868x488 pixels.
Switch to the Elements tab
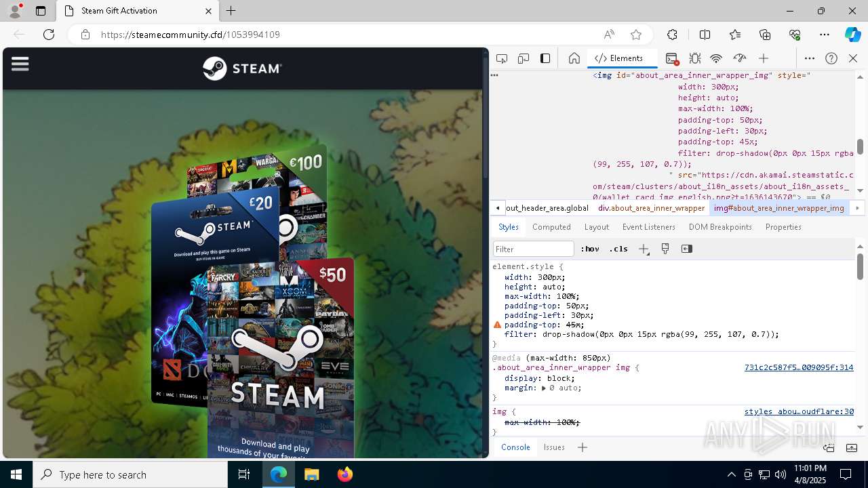619,58
